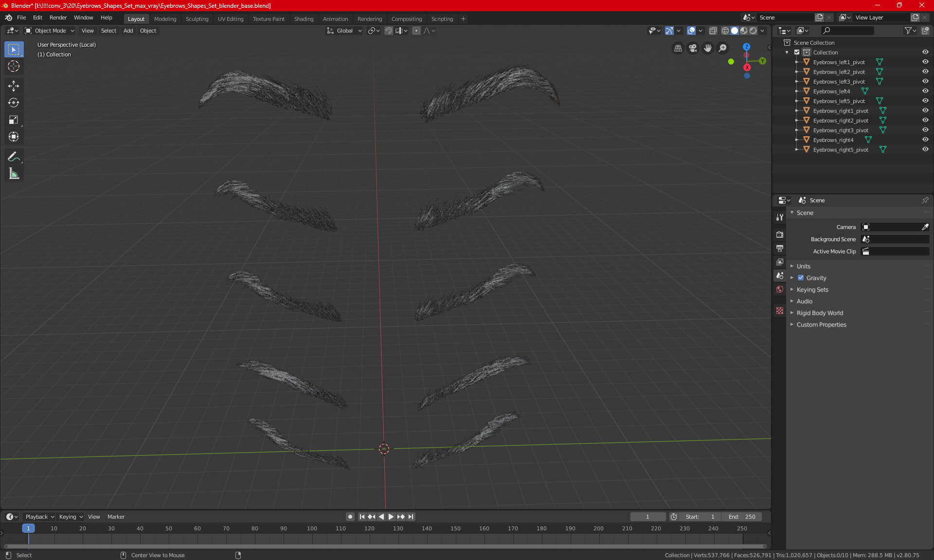Jump to the timeline end frame
The width and height of the screenshot is (934, 560).
coord(411,517)
